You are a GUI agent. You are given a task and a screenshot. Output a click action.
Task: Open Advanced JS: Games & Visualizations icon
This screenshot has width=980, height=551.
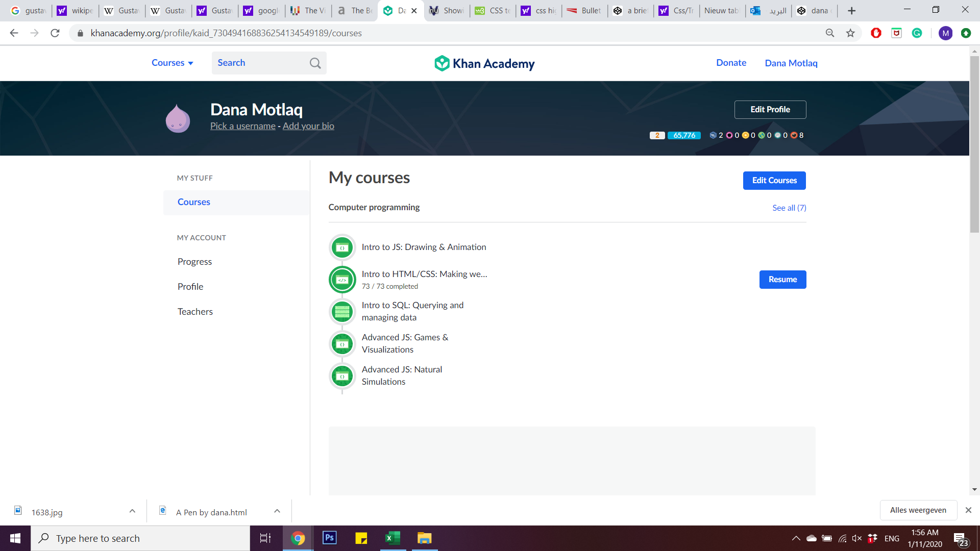pos(342,344)
